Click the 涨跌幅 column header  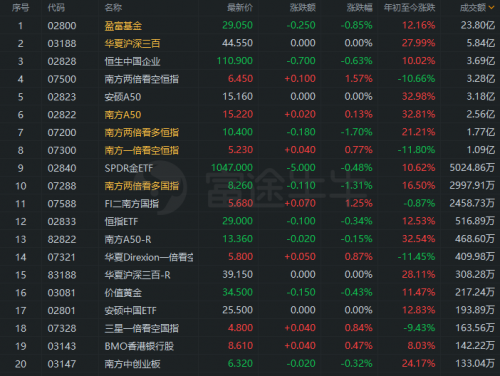359,7
